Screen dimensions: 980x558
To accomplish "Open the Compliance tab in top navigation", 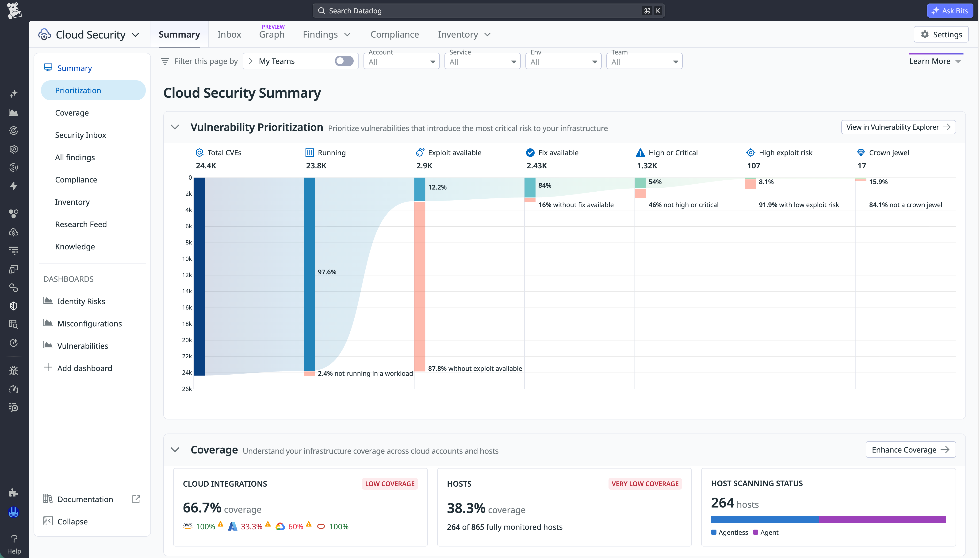I will 394,35.
